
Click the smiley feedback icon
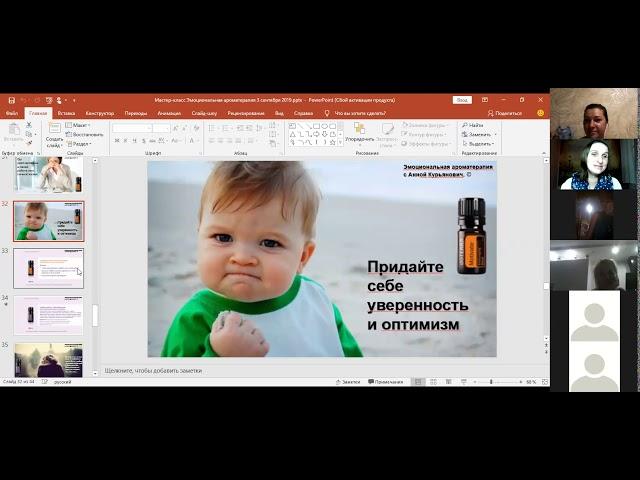click(x=540, y=113)
